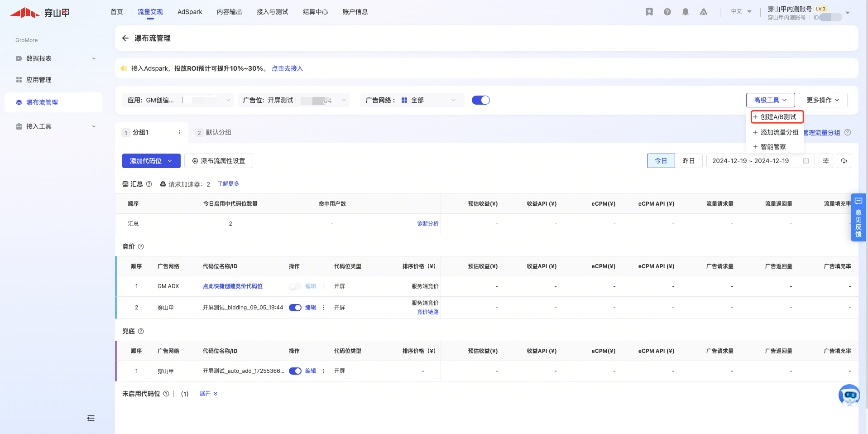
Task: Click the column settings icon beside date range
Action: click(825, 161)
